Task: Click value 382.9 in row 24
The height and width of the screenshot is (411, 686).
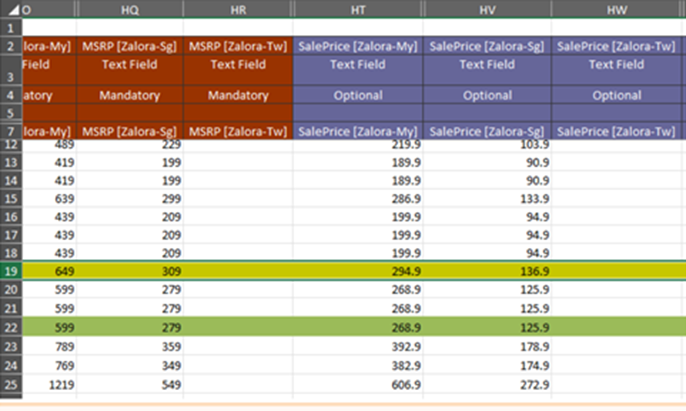Action: tap(406, 365)
